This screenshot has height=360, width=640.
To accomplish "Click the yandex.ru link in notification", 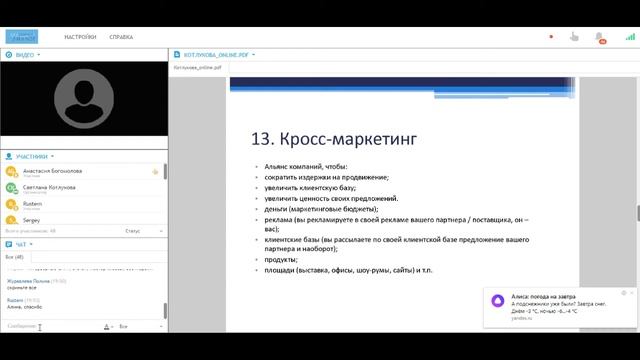I will coord(522,318).
